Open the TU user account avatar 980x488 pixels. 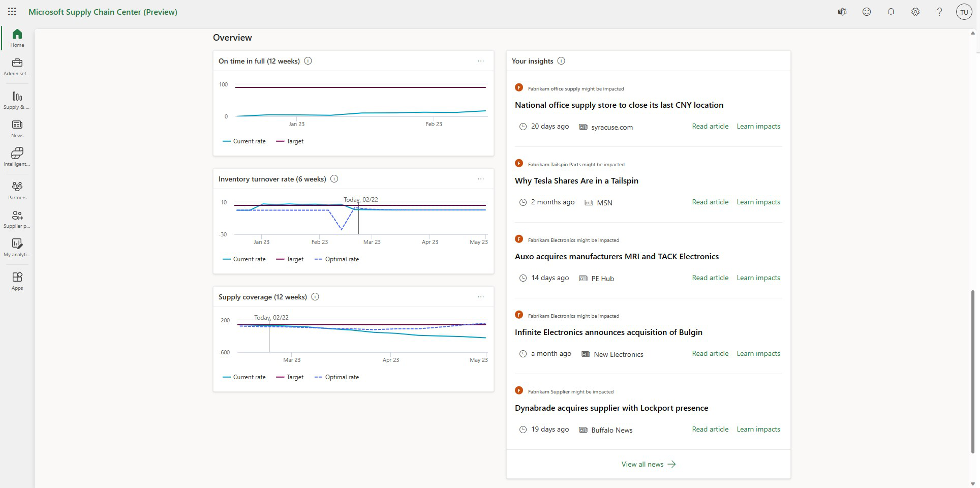(x=964, y=12)
